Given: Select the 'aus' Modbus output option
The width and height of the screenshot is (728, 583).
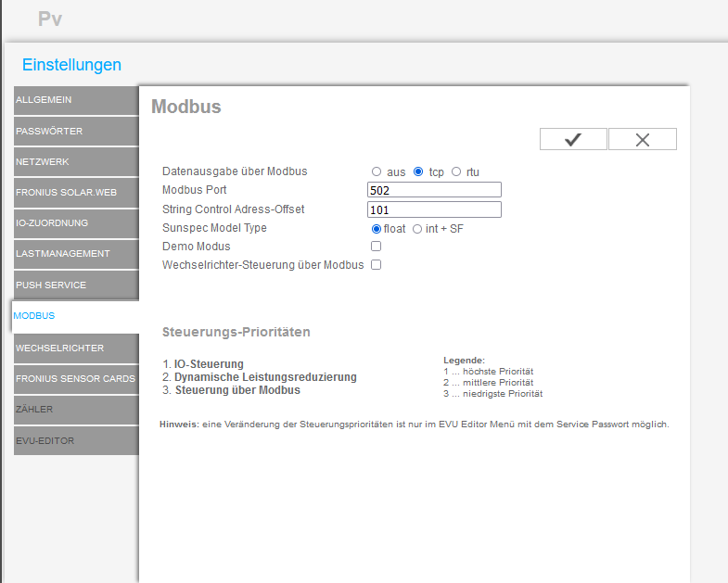Looking at the screenshot, I should pyautogui.click(x=377, y=171).
